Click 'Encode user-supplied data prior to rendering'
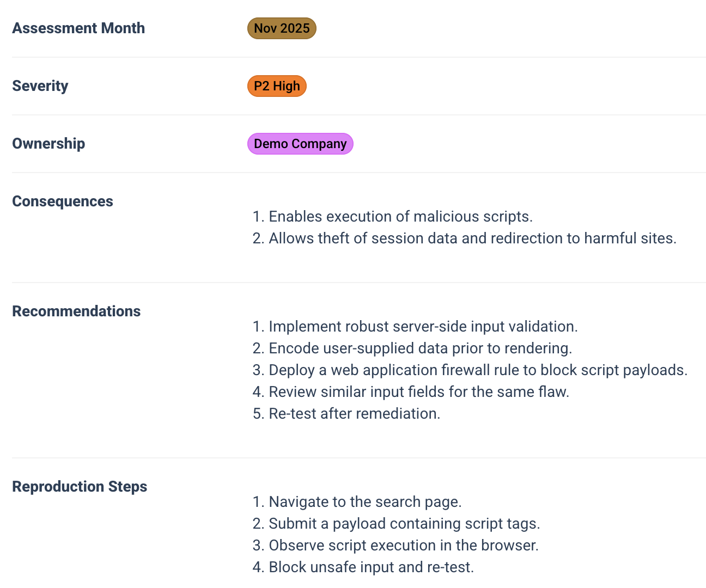 coord(421,348)
